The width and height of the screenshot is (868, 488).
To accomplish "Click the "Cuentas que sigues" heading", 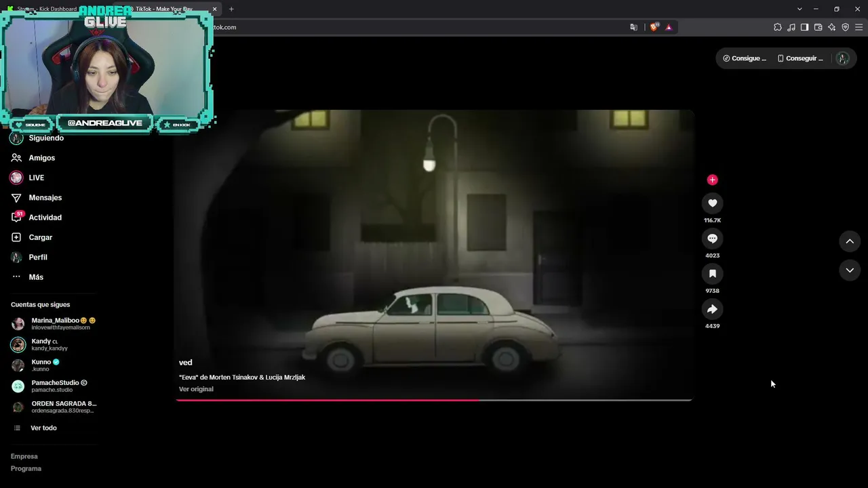I will 41,305.
